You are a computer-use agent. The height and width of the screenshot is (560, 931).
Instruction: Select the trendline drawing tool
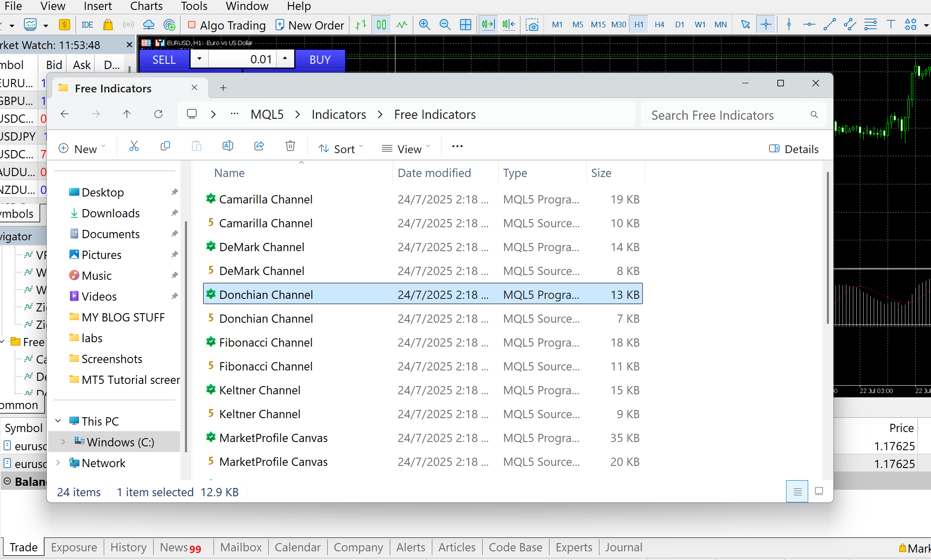[x=829, y=25]
